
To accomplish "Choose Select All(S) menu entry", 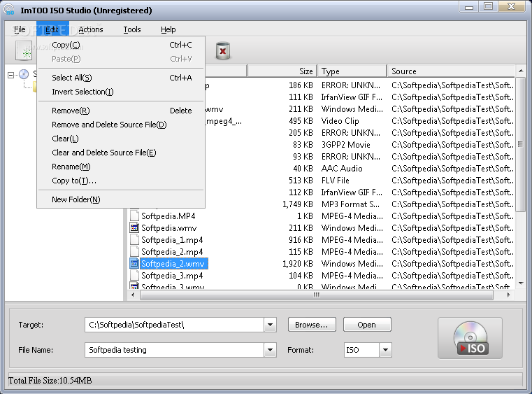I will (121, 78).
